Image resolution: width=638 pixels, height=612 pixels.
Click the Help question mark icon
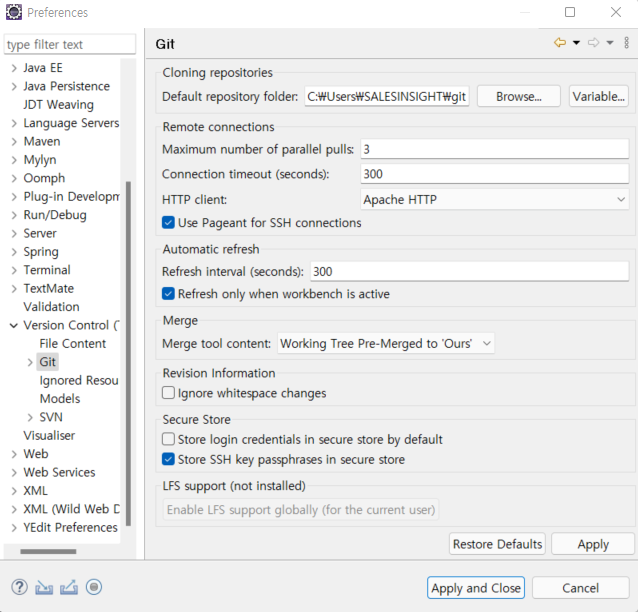[x=19, y=587]
